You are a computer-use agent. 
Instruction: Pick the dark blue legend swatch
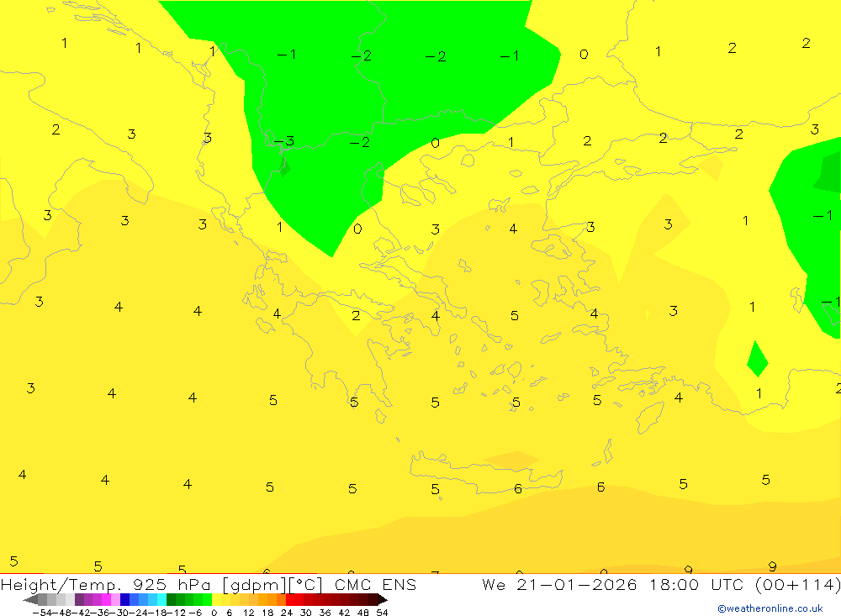(x=124, y=600)
